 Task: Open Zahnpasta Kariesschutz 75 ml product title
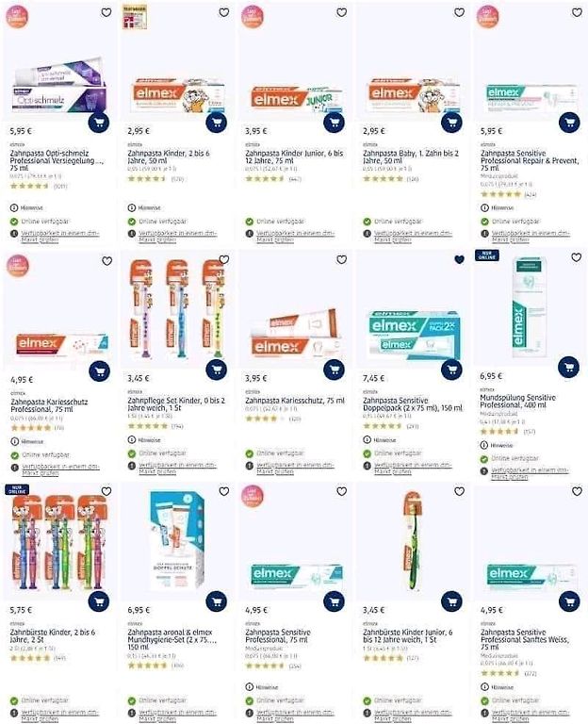click(295, 401)
